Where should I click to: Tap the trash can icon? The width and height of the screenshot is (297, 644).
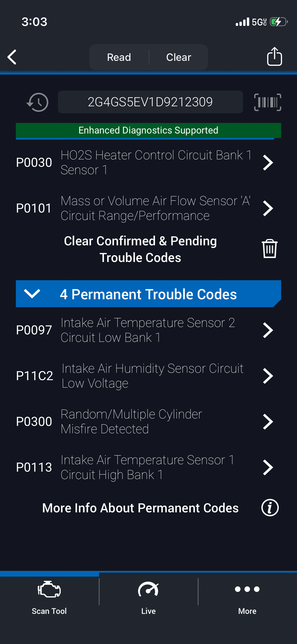tap(269, 249)
